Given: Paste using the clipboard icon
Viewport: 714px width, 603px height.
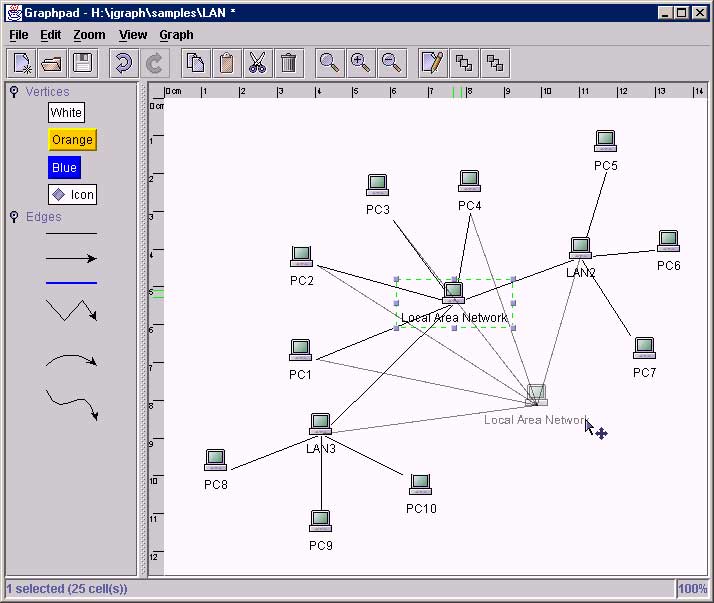Looking at the screenshot, I should click(227, 63).
